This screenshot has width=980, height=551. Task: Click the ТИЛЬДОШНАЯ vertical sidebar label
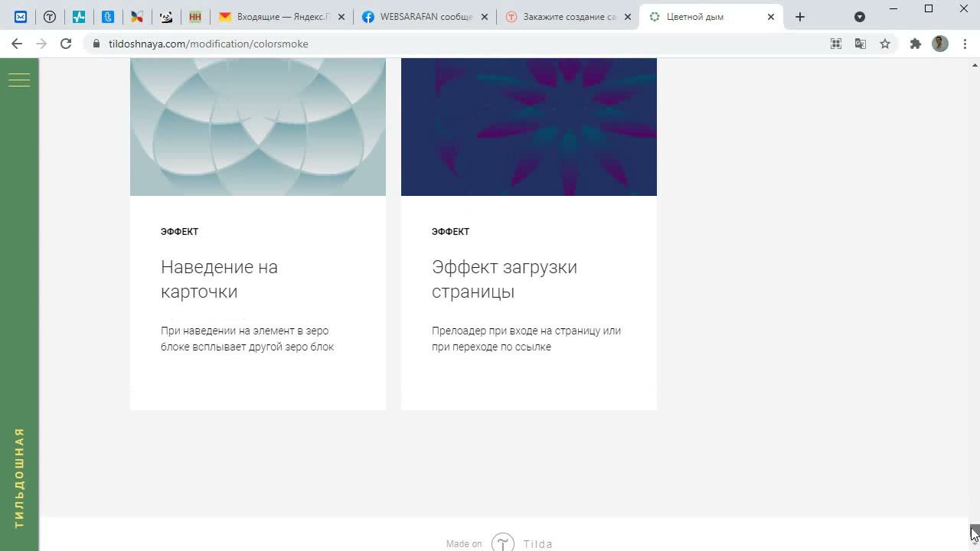pyautogui.click(x=19, y=478)
